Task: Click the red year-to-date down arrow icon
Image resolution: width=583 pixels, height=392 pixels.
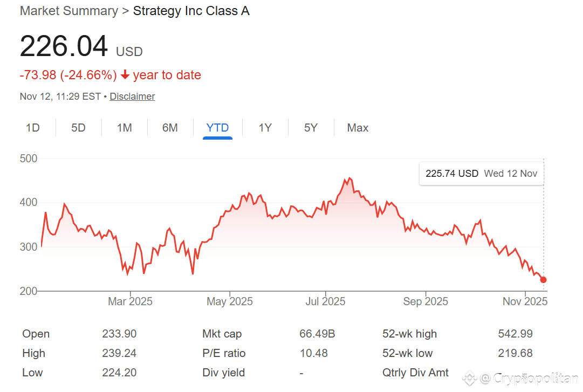Action: (x=126, y=74)
